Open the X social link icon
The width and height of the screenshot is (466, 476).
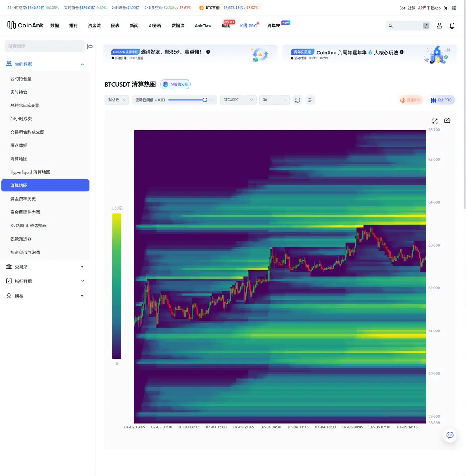coord(446,8)
